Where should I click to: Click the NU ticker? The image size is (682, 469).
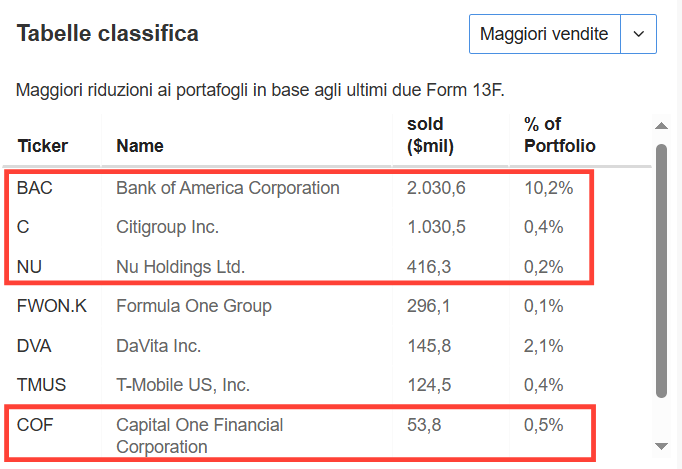point(29,267)
